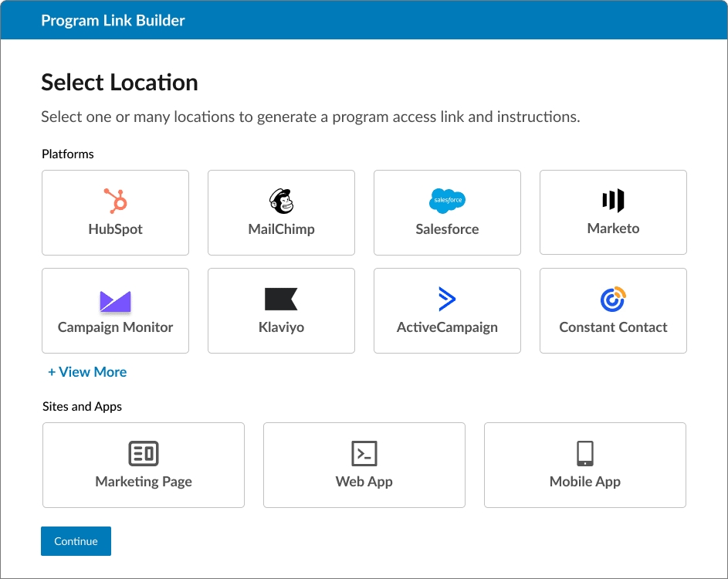Click the Campaign Monitor envelope logo
Viewport: 728px width, 579px height.
pyautogui.click(x=115, y=301)
